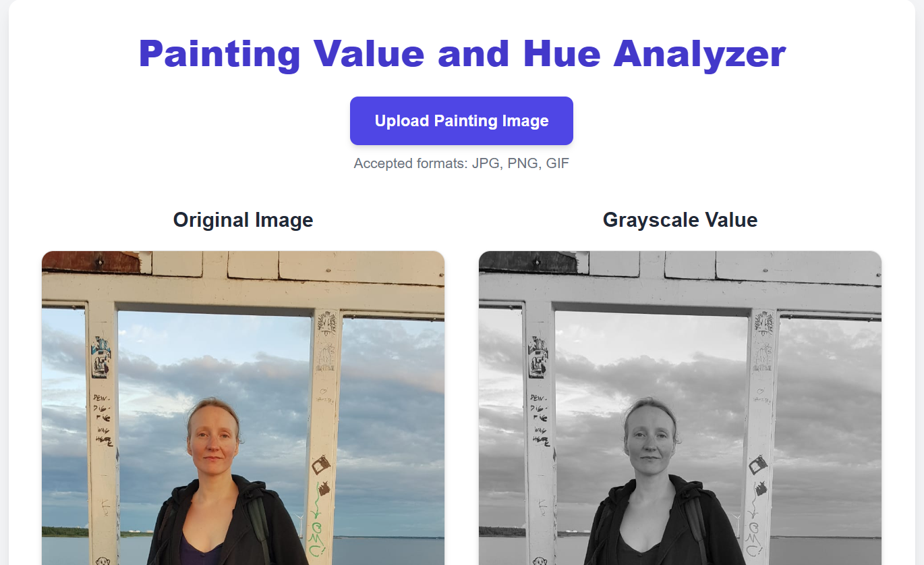Screen dimensions: 924x565
Task: Select the Grayscale Value heading
Action: pyautogui.click(x=680, y=219)
